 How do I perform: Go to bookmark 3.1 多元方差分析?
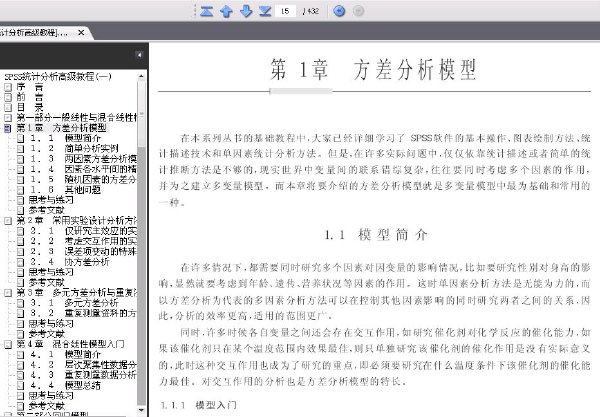tap(74, 303)
